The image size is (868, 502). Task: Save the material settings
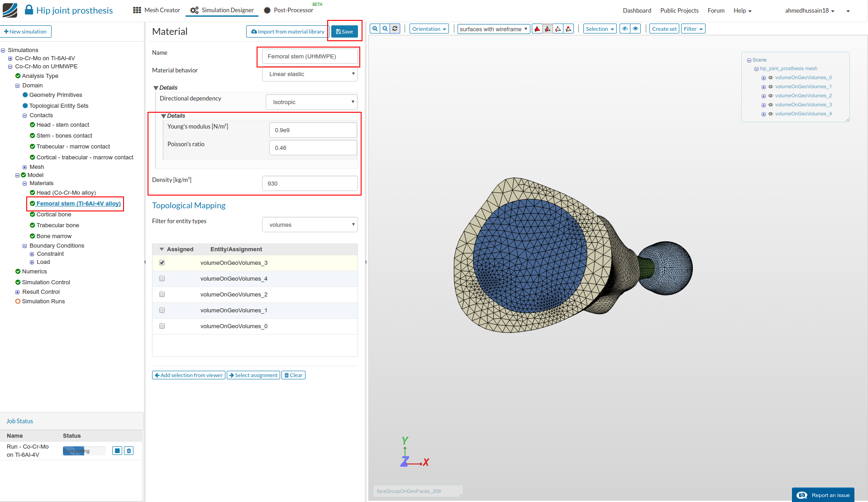344,32
